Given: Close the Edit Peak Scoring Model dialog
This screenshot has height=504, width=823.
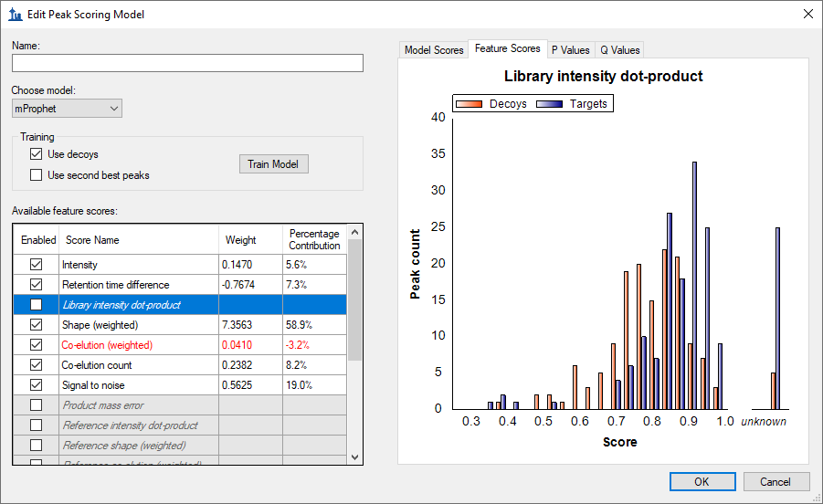Looking at the screenshot, I should [807, 14].
